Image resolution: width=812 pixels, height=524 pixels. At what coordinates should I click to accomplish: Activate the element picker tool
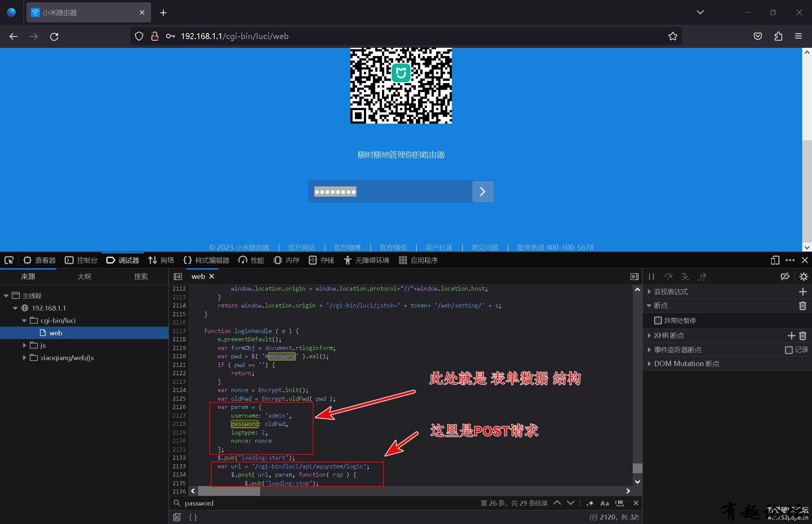9,260
